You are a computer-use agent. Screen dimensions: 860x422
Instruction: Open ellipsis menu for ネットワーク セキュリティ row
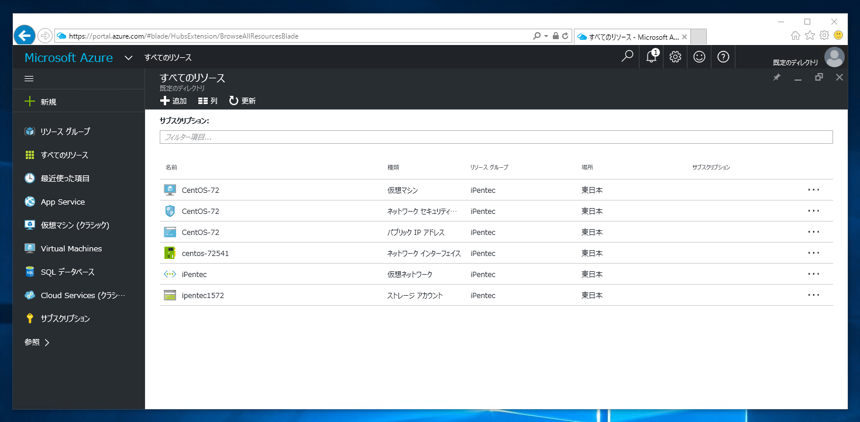pyautogui.click(x=813, y=211)
